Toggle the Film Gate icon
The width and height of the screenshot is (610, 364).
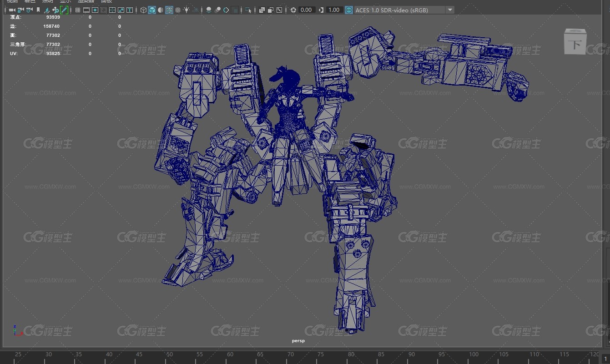coord(86,10)
